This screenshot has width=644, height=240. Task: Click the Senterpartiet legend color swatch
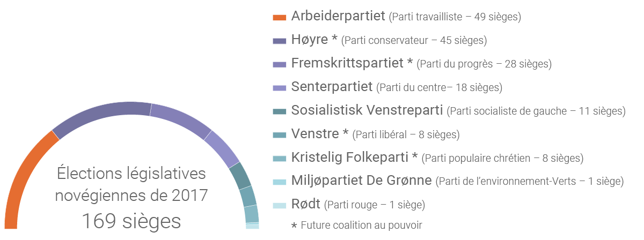[279, 88]
